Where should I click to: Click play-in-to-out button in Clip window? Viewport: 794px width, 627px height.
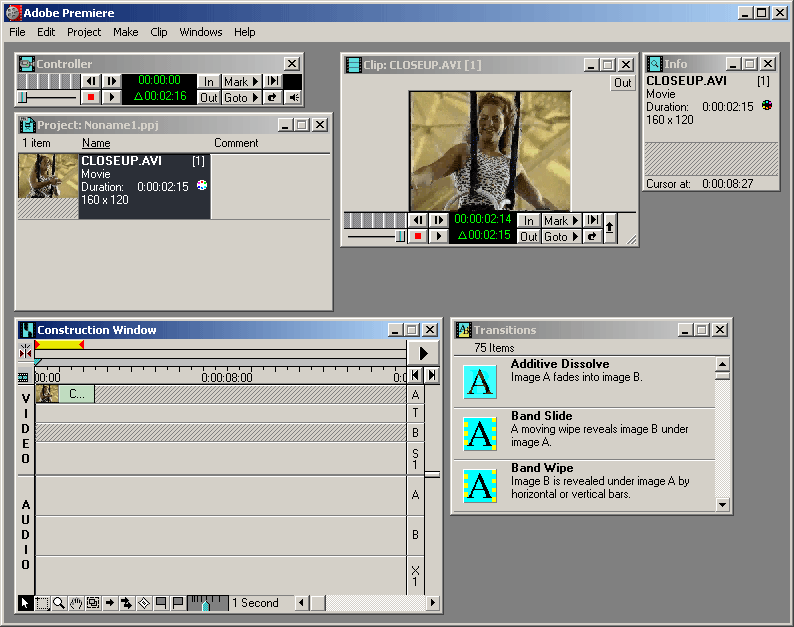pos(592,220)
